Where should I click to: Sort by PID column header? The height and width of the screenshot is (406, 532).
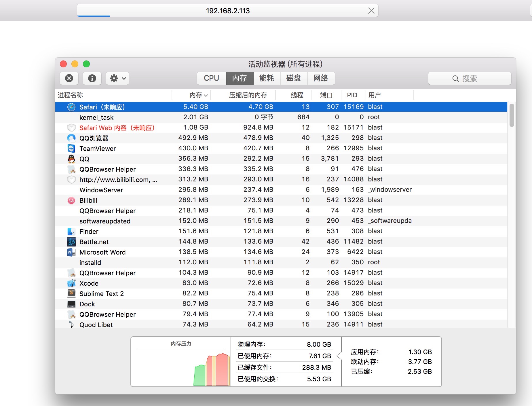pos(354,95)
